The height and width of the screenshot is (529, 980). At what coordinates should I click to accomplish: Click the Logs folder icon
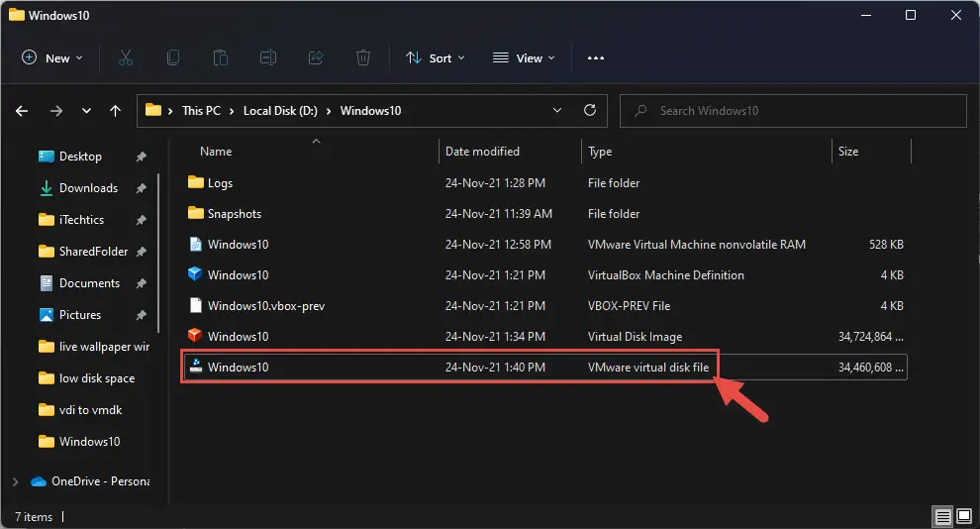(196, 182)
